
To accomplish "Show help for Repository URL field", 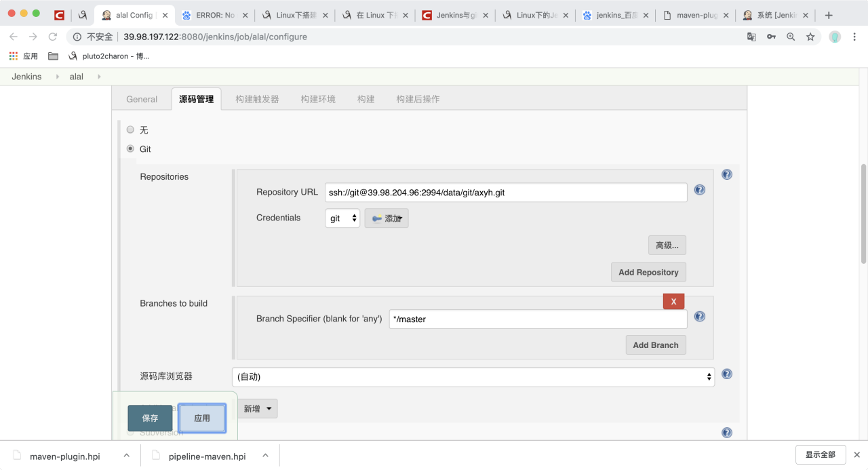I will (700, 190).
